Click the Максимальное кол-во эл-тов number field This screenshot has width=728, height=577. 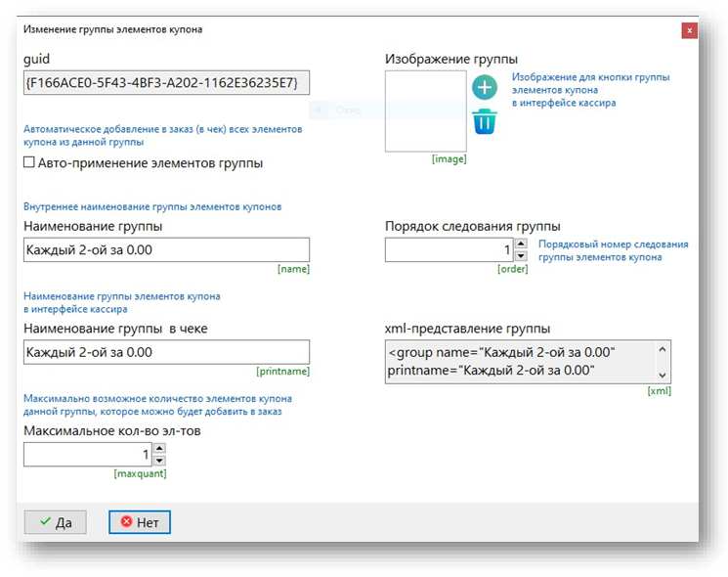click(87, 455)
